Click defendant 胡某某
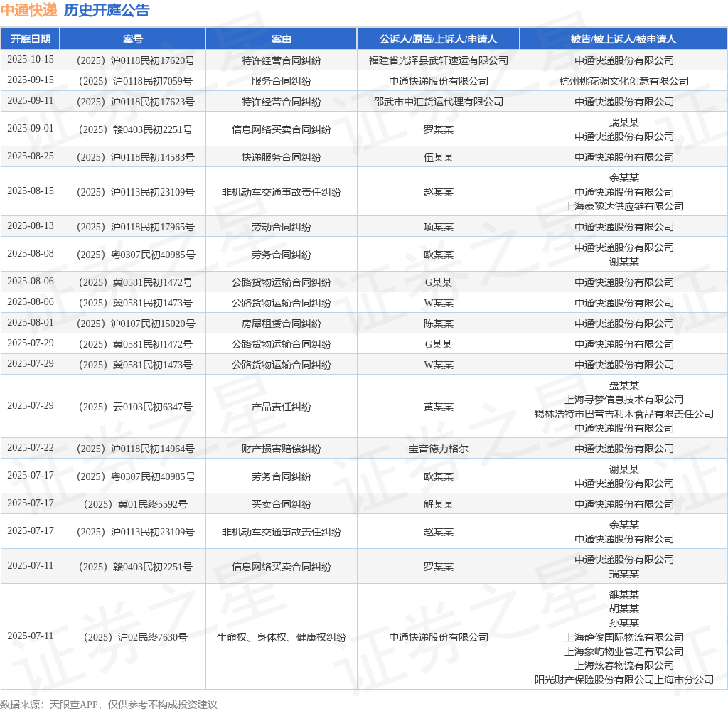This screenshot has width=728, height=711. click(x=624, y=609)
